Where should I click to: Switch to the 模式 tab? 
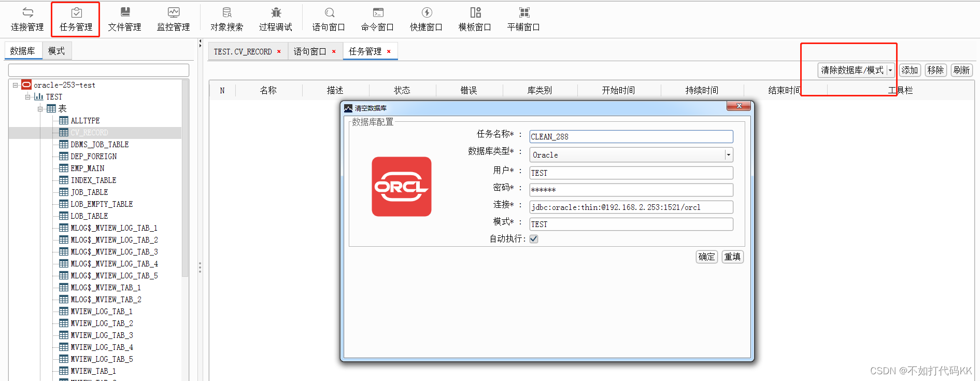point(56,51)
